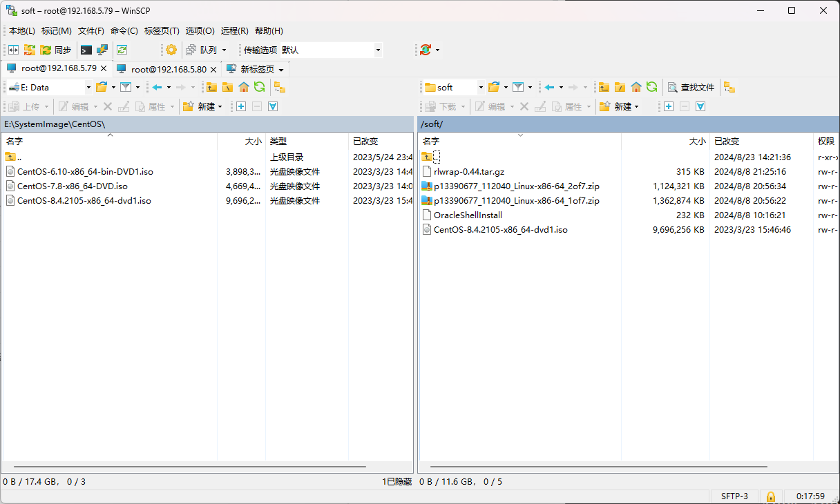This screenshot has height=504, width=840.
Task: Click remote invert selection icon
Action: coord(700,106)
